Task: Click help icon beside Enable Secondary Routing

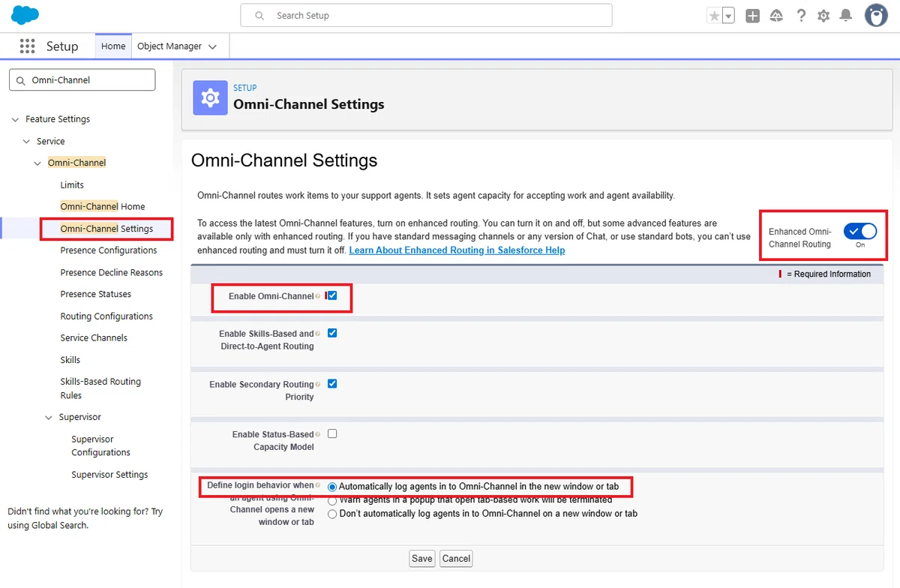Action: point(317,384)
